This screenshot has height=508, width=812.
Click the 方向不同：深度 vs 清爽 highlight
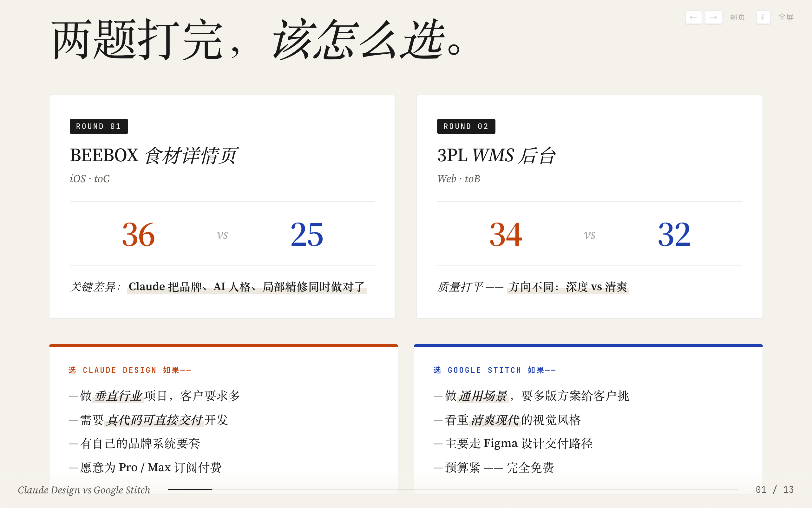(568, 287)
